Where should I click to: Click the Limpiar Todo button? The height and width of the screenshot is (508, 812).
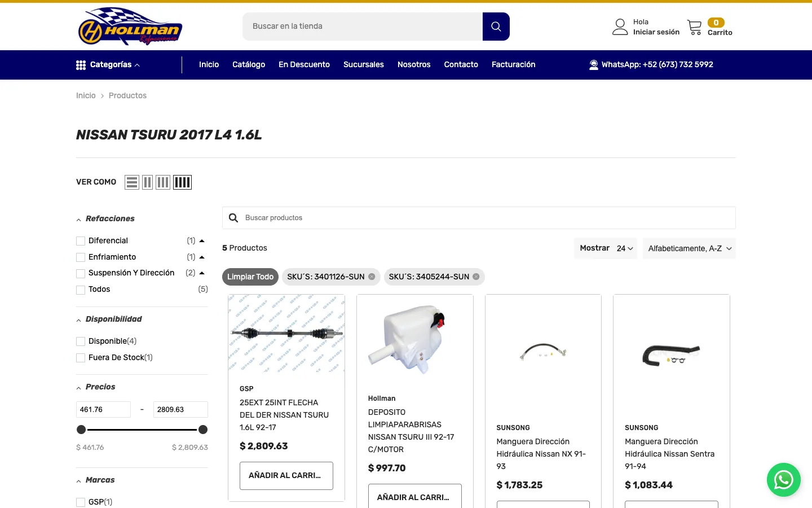pos(250,277)
